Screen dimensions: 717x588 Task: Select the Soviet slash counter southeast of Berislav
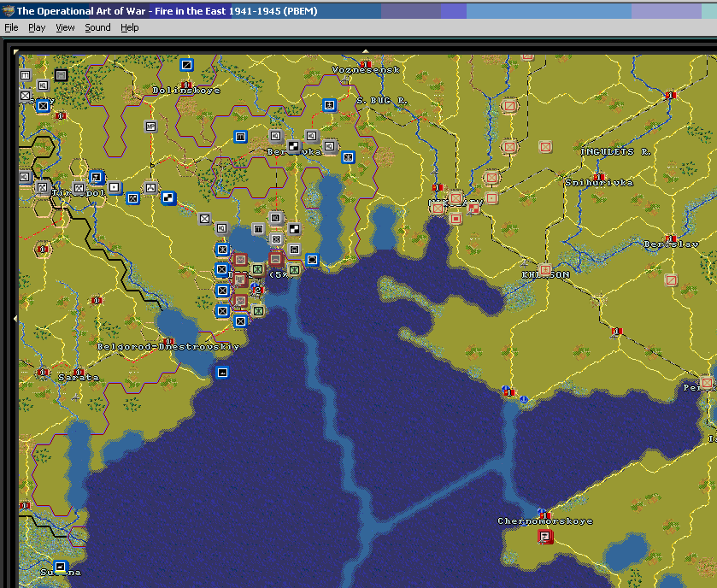pyautogui.click(x=671, y=279)
